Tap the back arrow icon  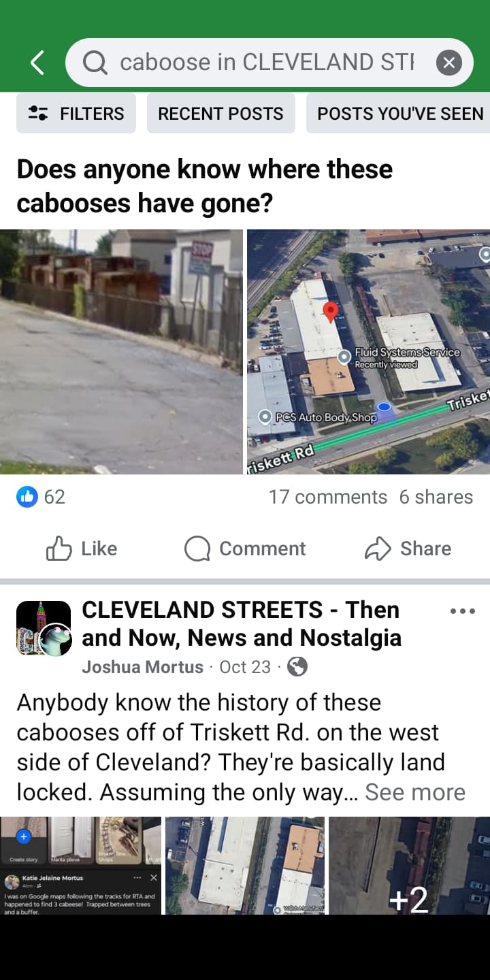click(37, 63)
